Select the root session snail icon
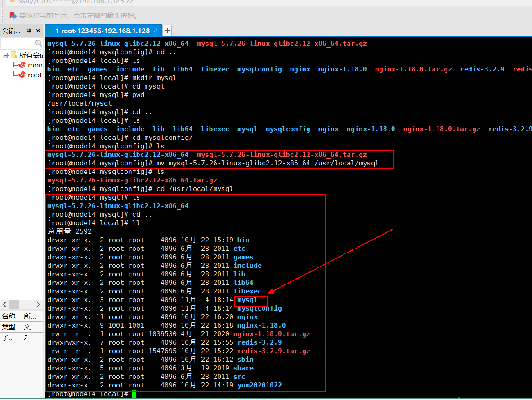 pyautogui.click(x=23, y=75)
